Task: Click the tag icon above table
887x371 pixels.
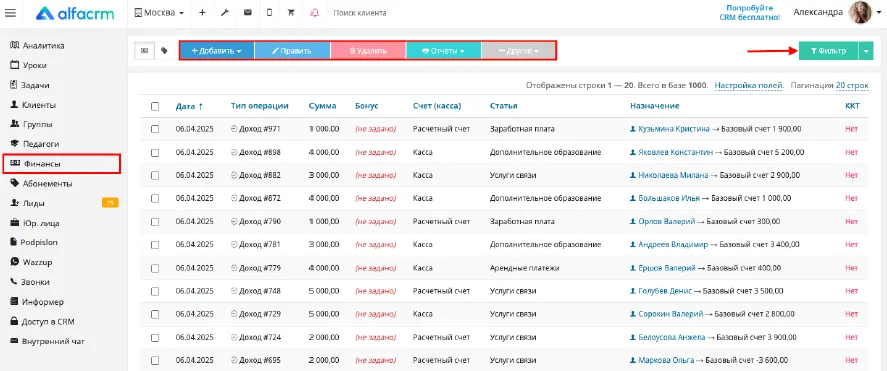Action: [164, 50]
